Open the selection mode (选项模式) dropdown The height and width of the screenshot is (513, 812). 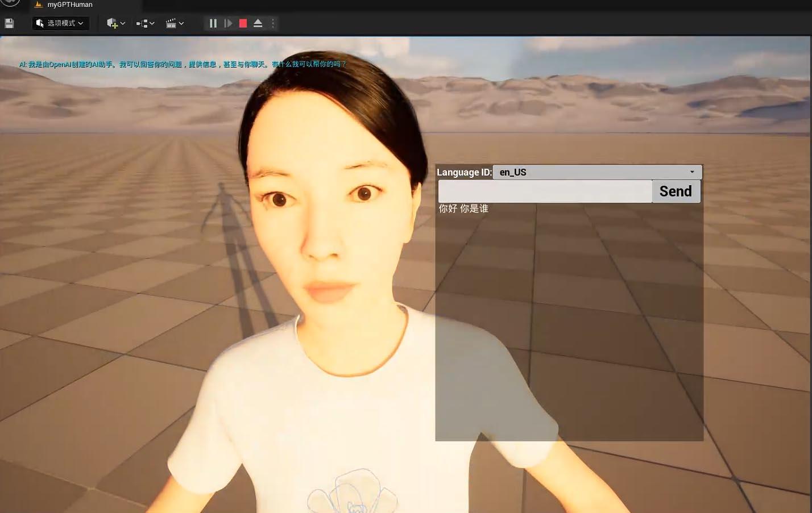click(60, 23)
